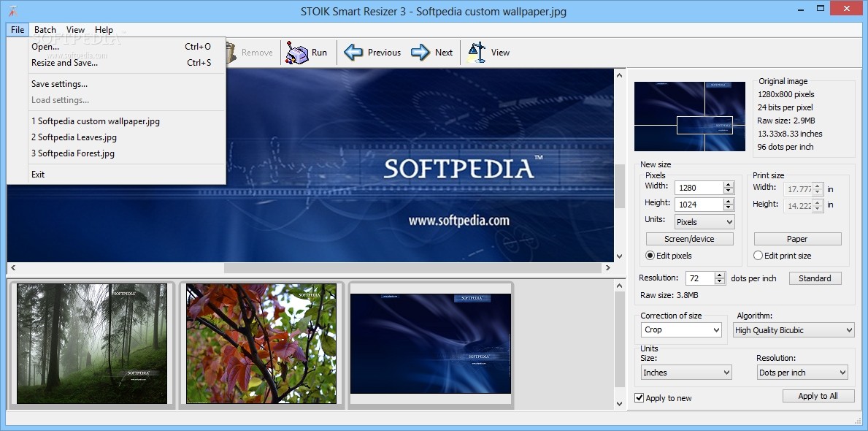Click the Paper button
Screen dimensions: 868x431
pos(797,240)
